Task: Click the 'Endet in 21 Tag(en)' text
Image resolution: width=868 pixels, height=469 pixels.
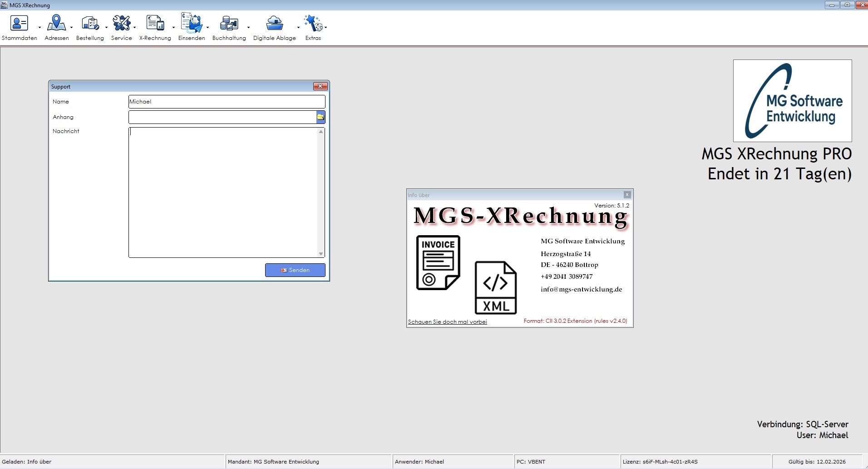Action: (x=779, y=174)
